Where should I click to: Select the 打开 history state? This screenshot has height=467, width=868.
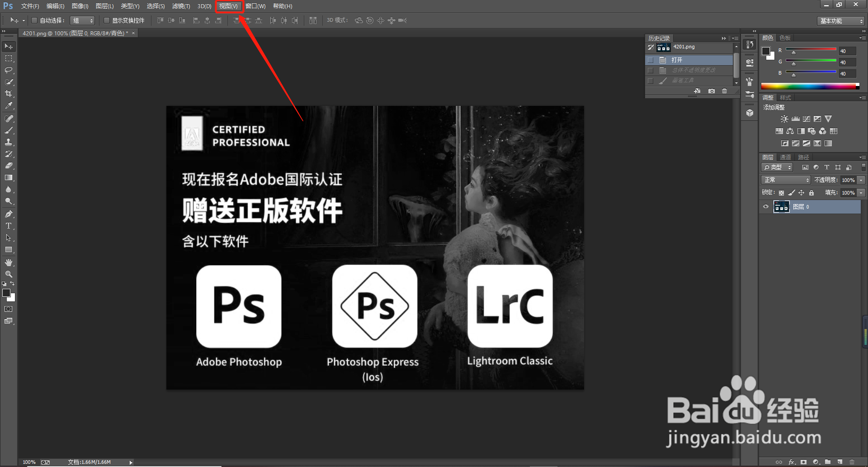[x=689, y=60]
